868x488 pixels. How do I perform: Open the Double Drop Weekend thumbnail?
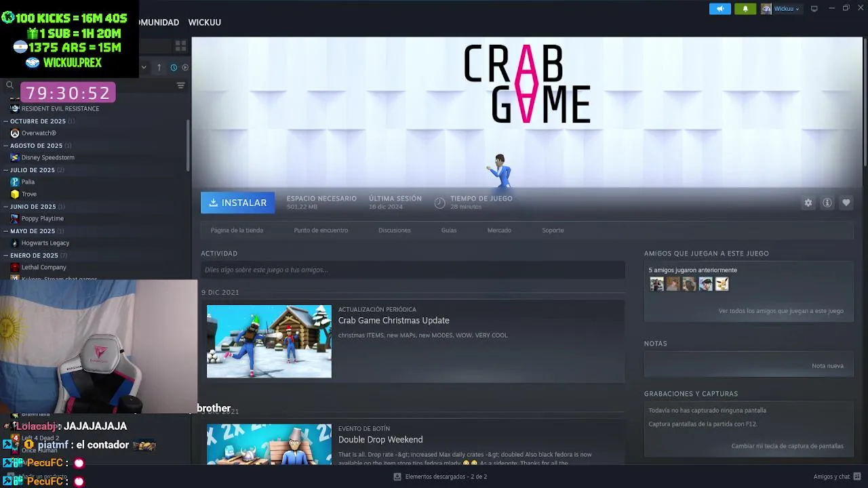(x=269, y=444)
